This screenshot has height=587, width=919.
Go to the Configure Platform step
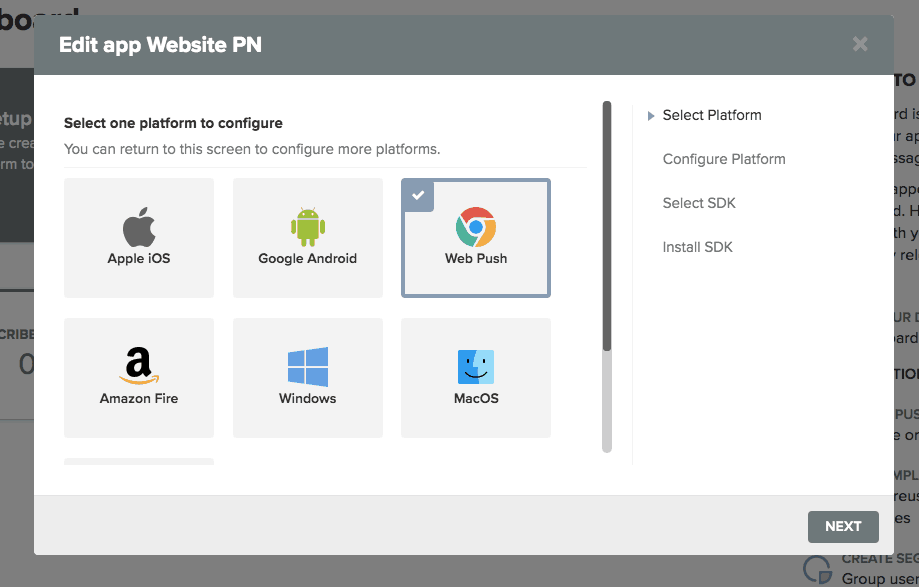pos(723,159)
